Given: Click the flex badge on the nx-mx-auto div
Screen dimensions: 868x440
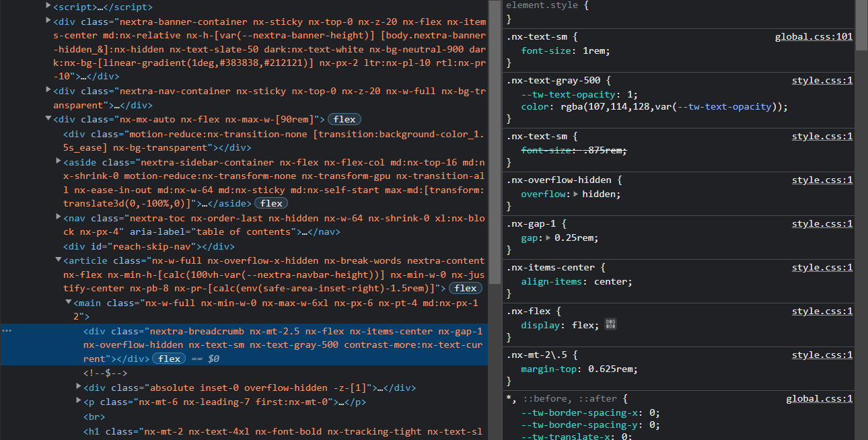Looking at the screenshot, I should tap(344, 118).
